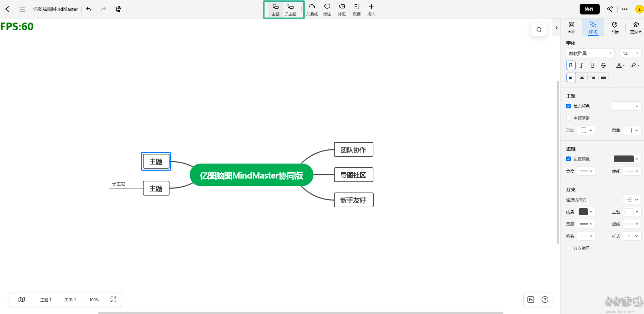Open the 连接线样式 connector style dropdown
This screenshot has height=314, width=644.
point(632,200)
